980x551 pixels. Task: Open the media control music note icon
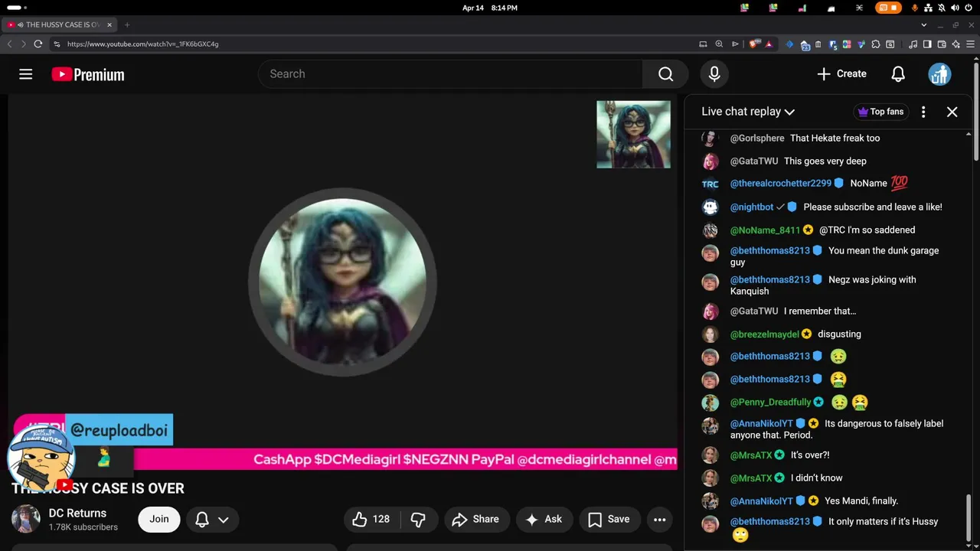[x=913, y=44]
